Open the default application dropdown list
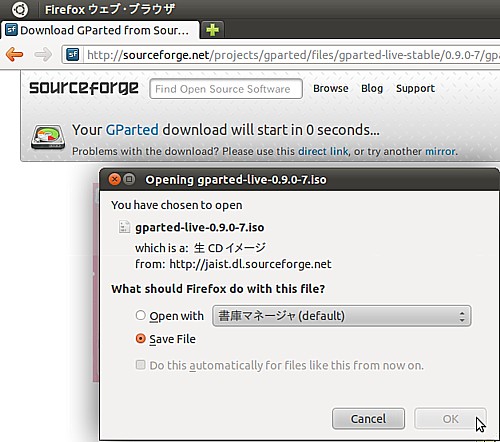Image resolution: width=500 pixels, height=442 pixels. (342, 315)
